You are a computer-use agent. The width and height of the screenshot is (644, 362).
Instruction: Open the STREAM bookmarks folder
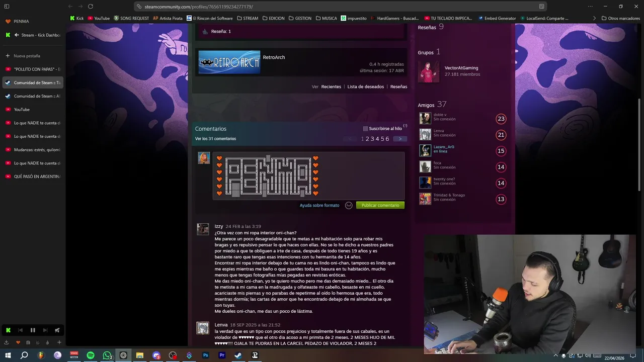[x=247, y=18]
